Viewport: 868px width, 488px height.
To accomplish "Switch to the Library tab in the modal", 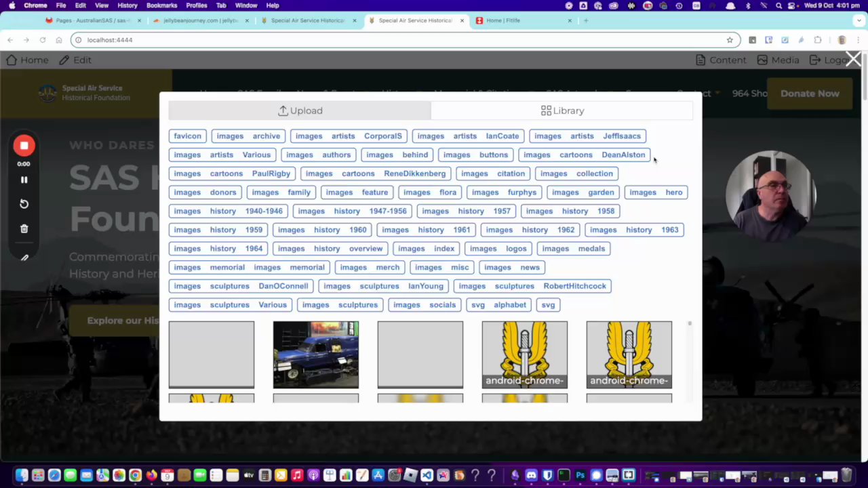I will point(562,110).
